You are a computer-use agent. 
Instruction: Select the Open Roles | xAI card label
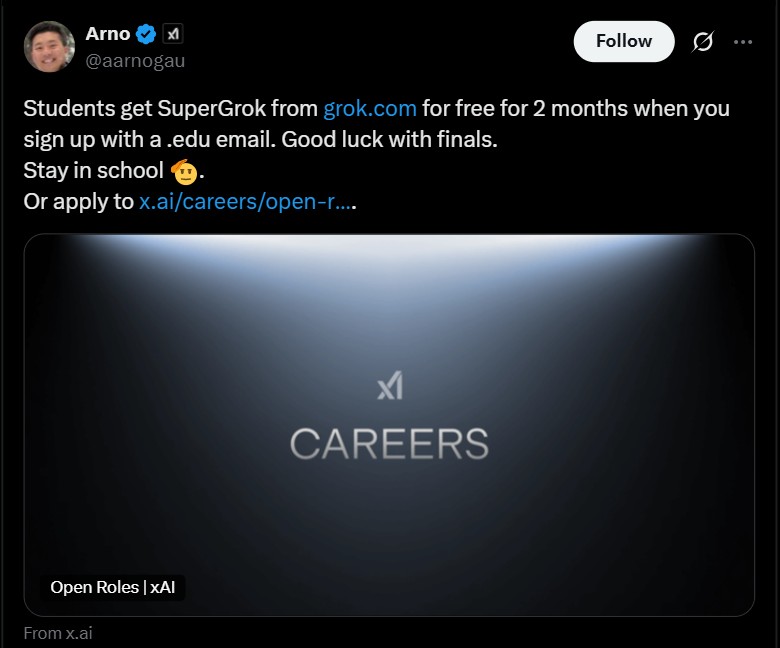point(112,587)
